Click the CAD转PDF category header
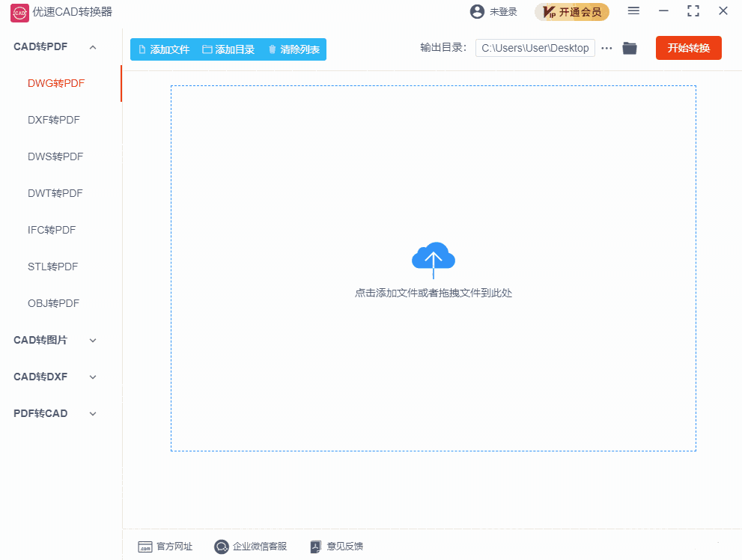742x560 pixels. (x=40, y=47)
